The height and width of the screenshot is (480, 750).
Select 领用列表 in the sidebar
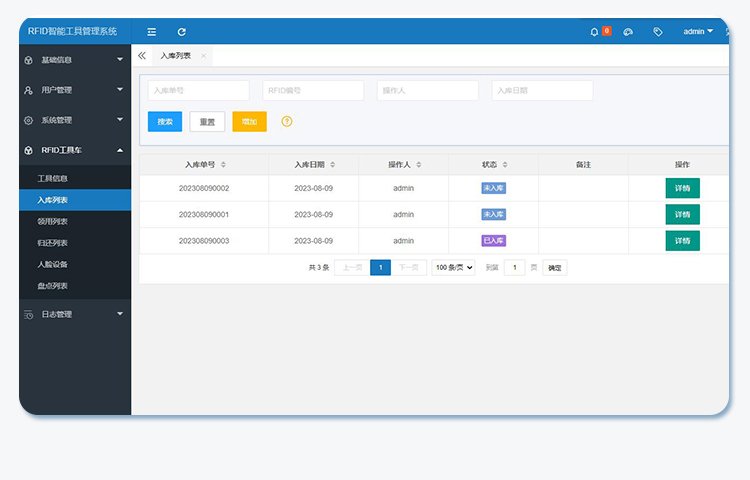53,222
